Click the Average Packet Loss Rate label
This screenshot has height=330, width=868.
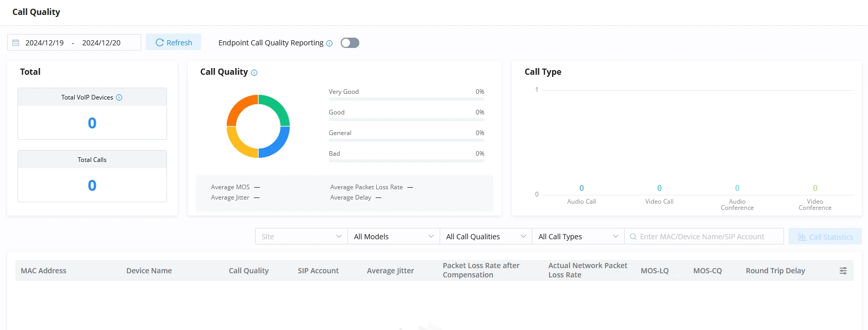[x=366, y=187]
